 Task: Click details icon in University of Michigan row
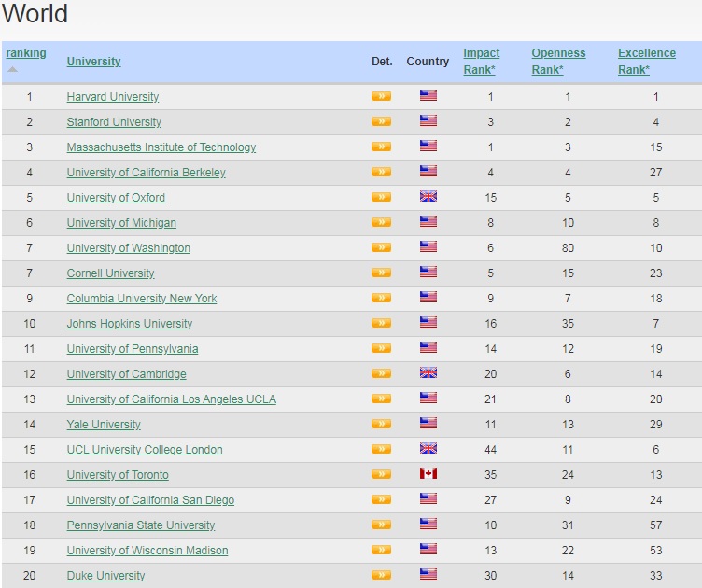click(381, 222)
